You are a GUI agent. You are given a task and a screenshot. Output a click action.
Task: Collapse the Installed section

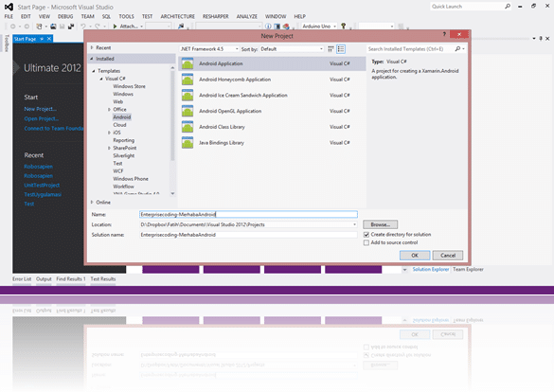click(92, 59)
